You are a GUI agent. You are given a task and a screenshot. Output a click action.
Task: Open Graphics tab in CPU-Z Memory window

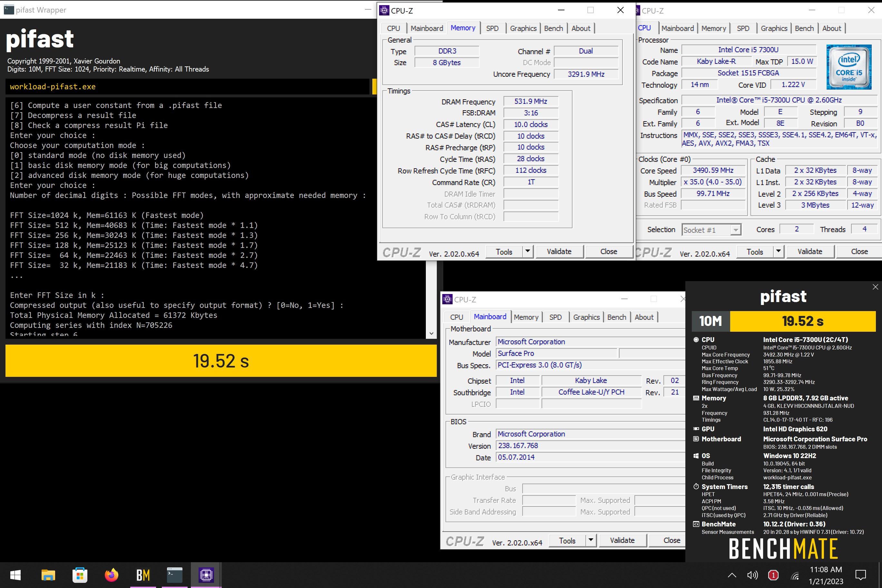(x=523, y=28)
